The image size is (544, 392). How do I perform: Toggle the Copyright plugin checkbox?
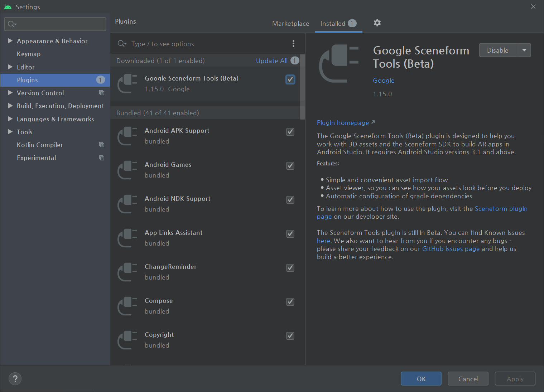pos(290,336)
